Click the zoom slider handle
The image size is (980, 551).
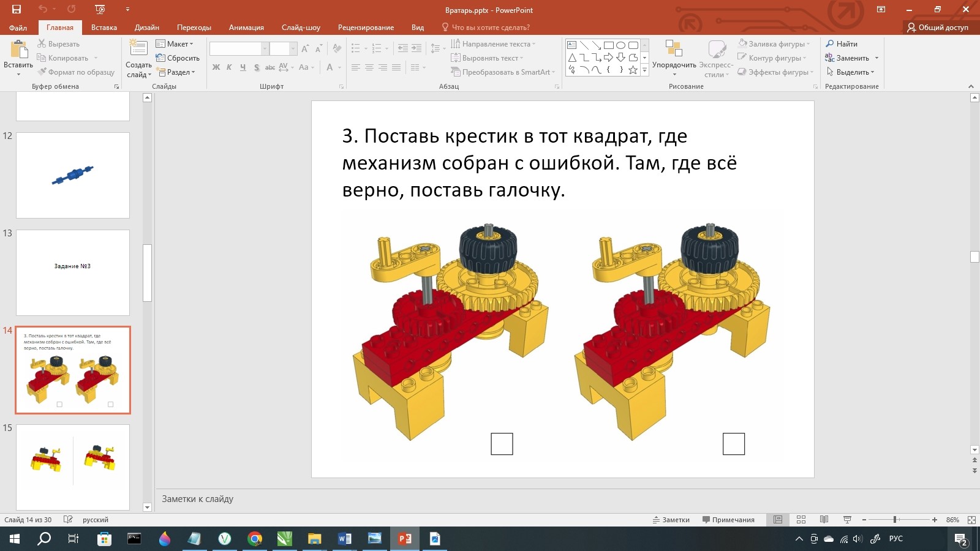tap(895, 520)
